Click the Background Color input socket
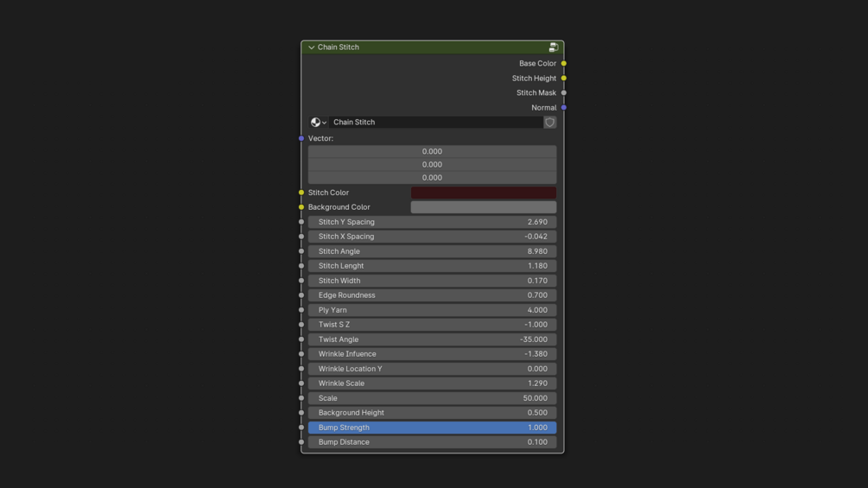The height and width of the screenshot is (488, 868). click(301, 207)
